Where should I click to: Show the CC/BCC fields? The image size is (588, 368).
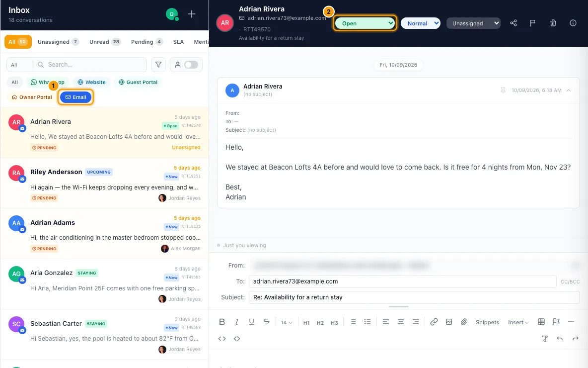(570, 281)
